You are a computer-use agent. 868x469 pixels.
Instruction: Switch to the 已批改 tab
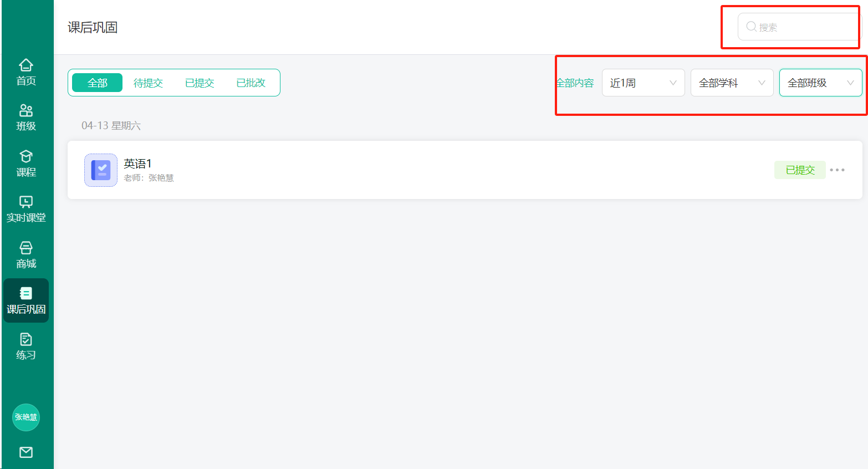[x=251, y=83]
